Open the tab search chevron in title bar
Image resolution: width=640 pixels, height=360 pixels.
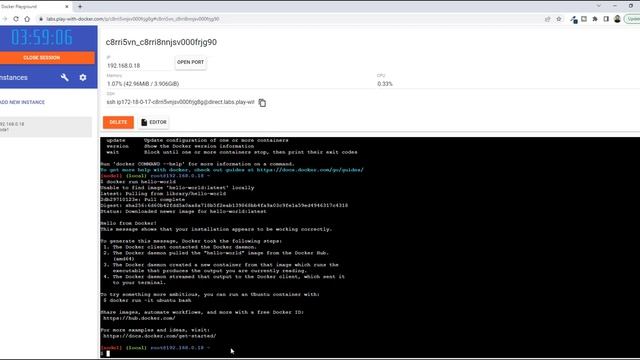pos(598,6)
